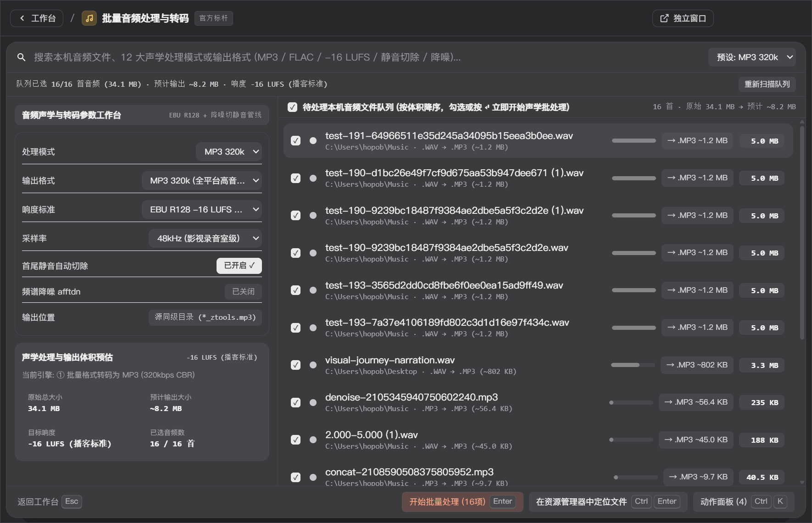The height and width of the screenshot is (523, 812).
Task: Click status dot of test-193-3565d2dd0cd8 file
Action: pos(313,290)
